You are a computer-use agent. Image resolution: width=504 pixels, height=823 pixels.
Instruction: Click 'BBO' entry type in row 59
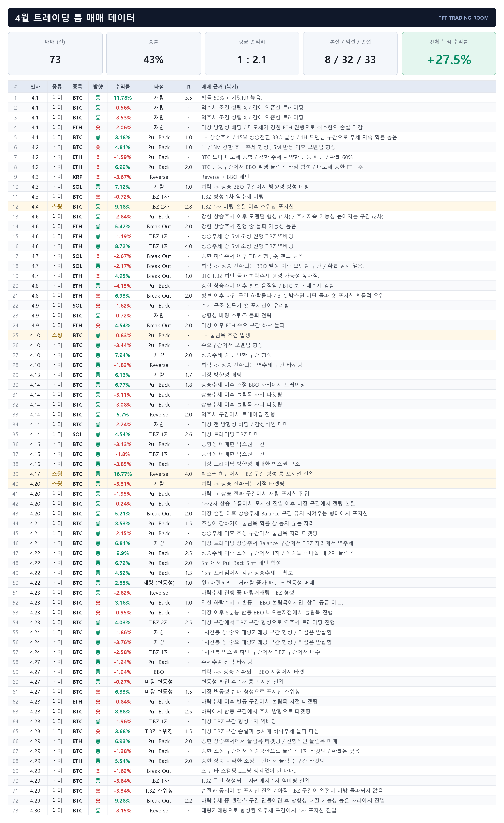click(159, 672)
